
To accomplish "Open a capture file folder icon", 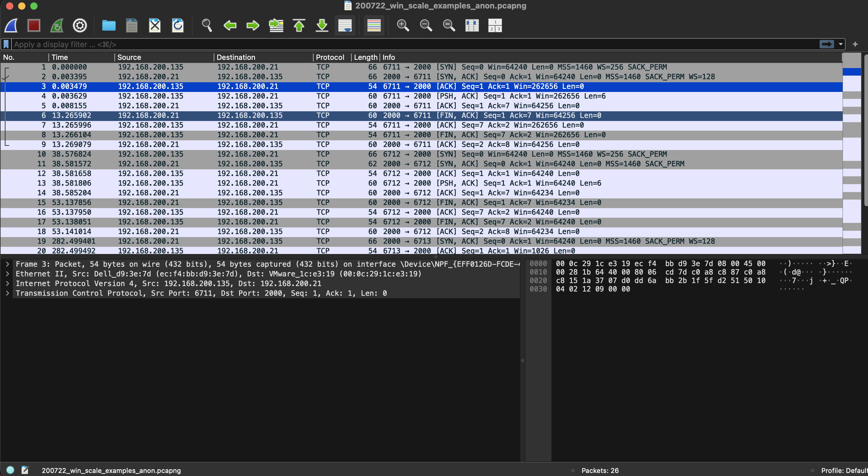I will point(108,25).
